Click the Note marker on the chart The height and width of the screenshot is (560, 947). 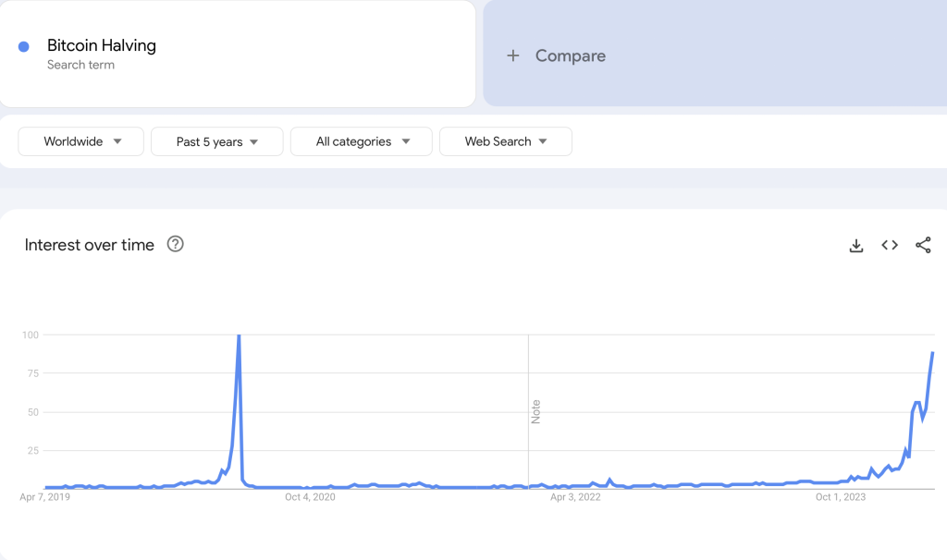click(535, 411)
